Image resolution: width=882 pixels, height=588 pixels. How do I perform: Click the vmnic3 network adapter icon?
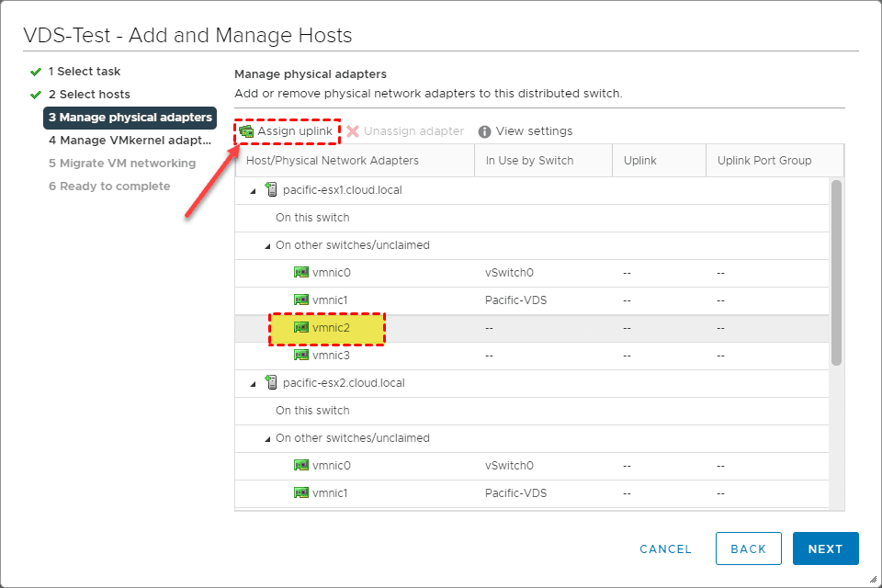[300, 356]
